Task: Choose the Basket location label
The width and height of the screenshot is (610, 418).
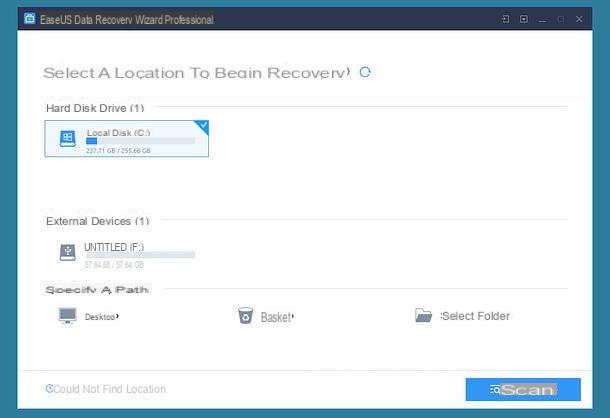Action: coord(277,317)
